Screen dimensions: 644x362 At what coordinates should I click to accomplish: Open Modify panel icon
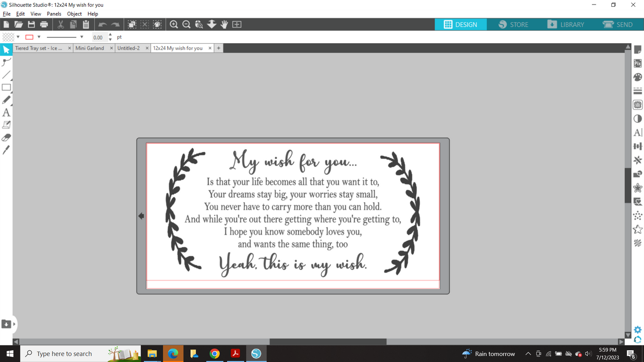[638, 174]
